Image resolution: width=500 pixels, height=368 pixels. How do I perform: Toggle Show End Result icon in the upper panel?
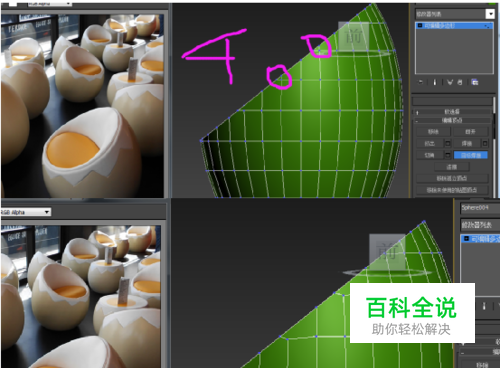tap(434, 82)
